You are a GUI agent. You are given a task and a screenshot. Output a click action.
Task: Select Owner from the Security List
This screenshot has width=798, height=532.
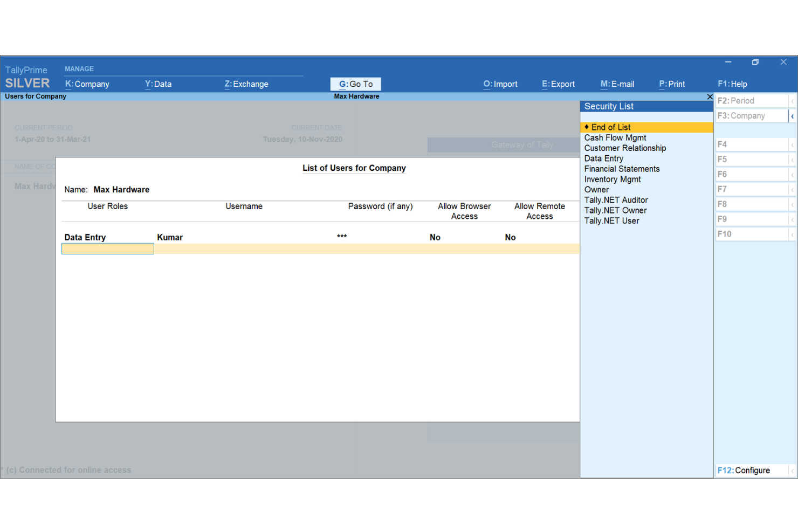(x=596, y=189)
